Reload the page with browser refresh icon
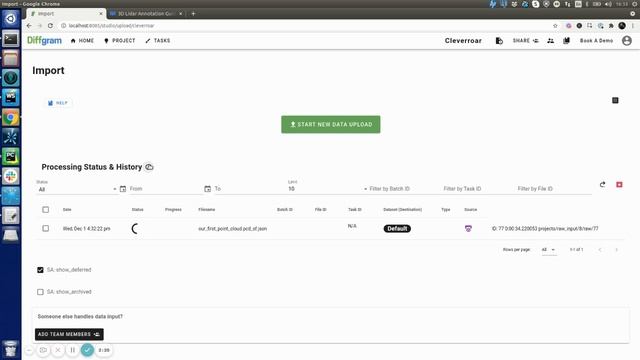The image size is (640, 360). pos(50,25)
